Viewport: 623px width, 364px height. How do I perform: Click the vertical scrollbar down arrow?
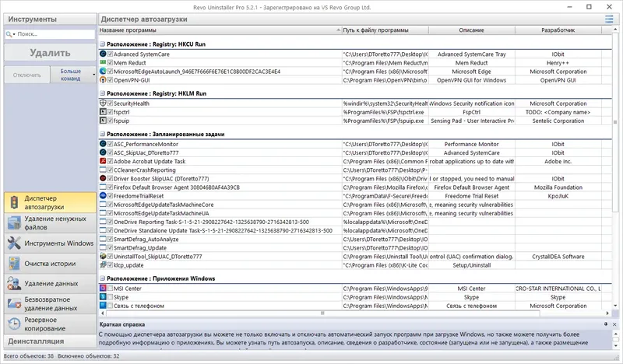click(x=615, y=306)
